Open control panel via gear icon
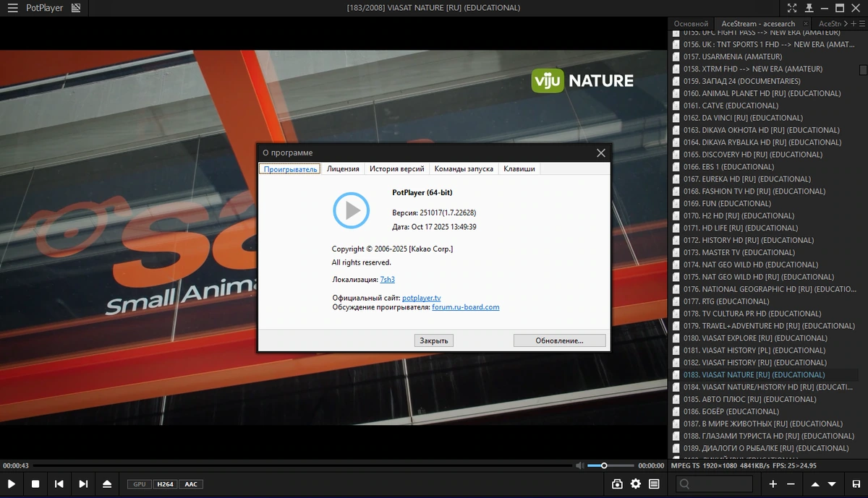The width and height of the screenshot is (868, 498). click(x=636, y=484)
